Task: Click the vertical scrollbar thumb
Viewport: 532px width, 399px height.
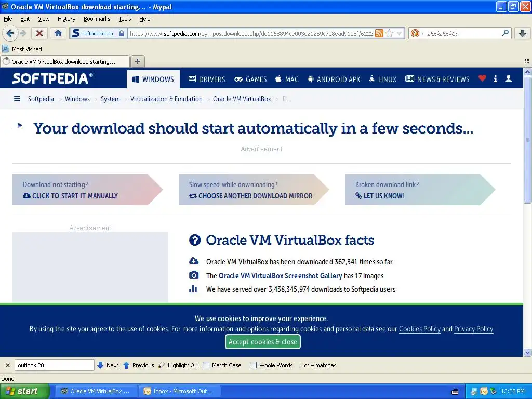Action: pyautogui.click(x=527, y=139)
